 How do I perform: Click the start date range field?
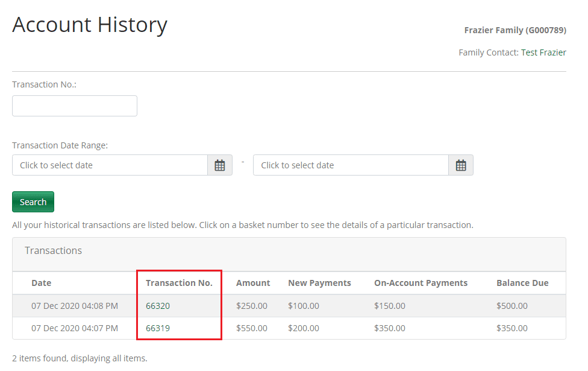click(x=110, y=165)
